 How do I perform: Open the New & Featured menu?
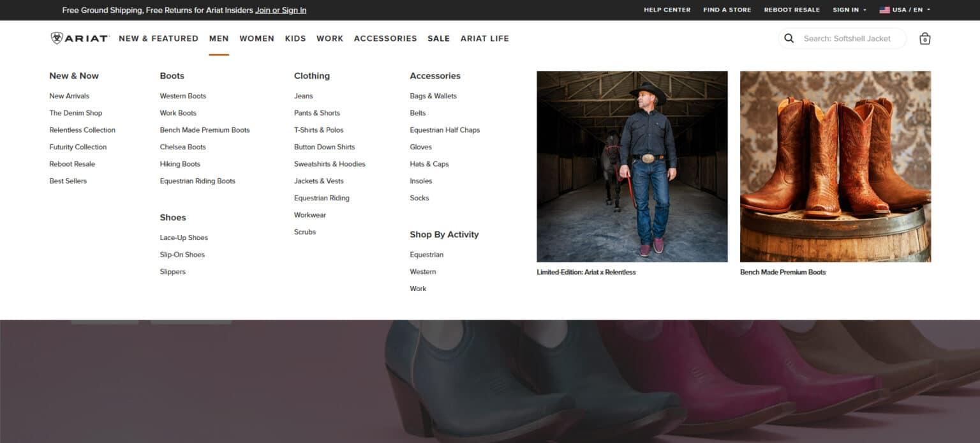158,38
